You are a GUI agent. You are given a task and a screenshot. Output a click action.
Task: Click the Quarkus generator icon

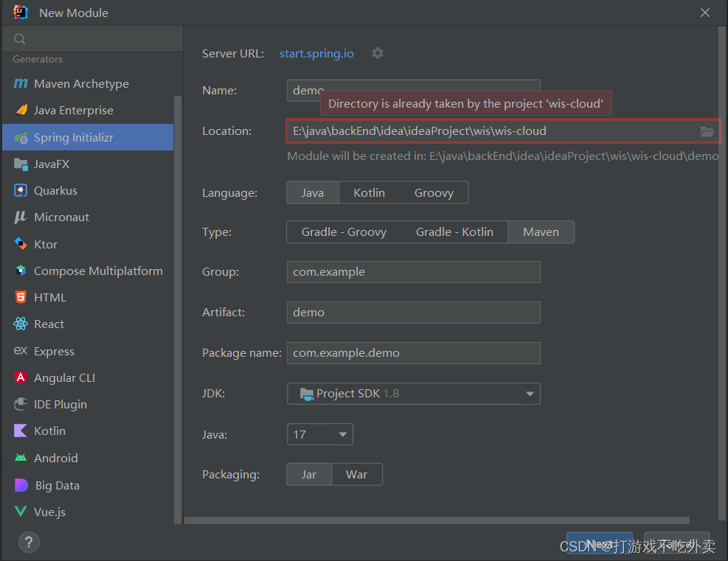tap(21, 191)
